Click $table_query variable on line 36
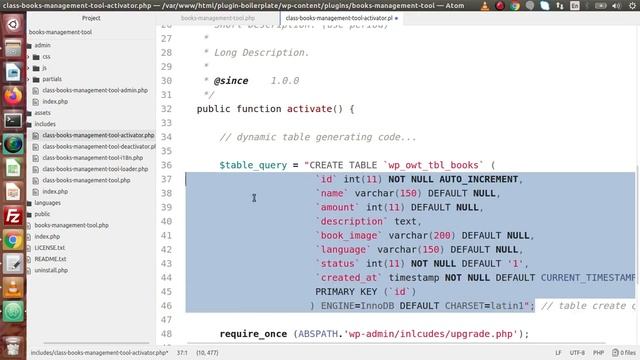This screenshot has width=640, height=360. click(x=253, y=165)
